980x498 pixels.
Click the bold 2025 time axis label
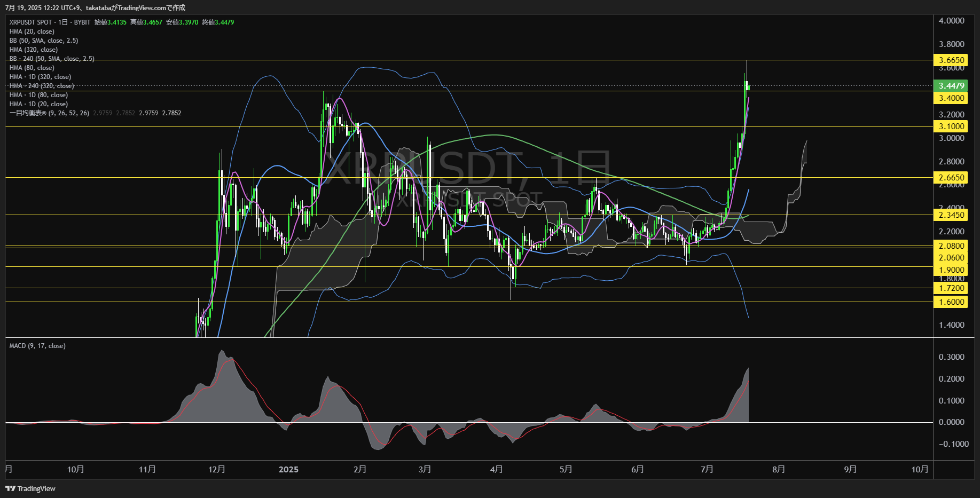288,470
